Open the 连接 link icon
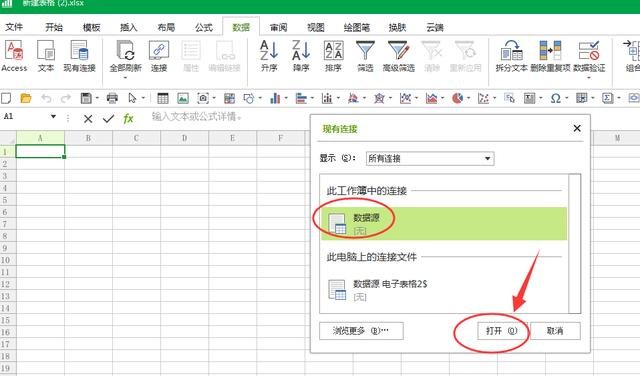Screen dimensions: 640x376 (159, 56)
